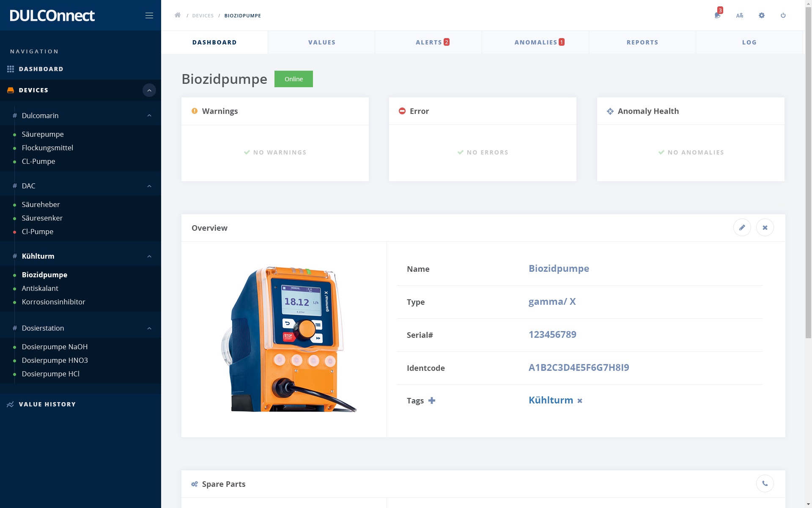
Task: Collapse the DAC group
Action: point(149,186)
